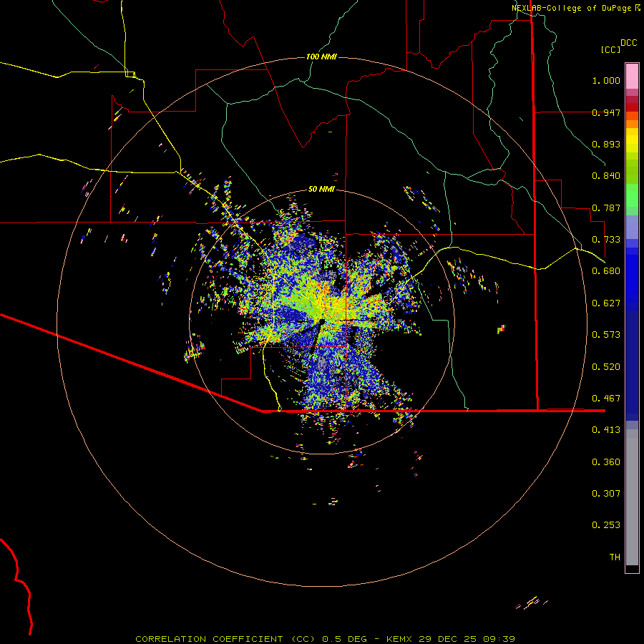This screenshot has width=644, height=644.
Task: Click the pink segment of the color bar
Action: 632,77
